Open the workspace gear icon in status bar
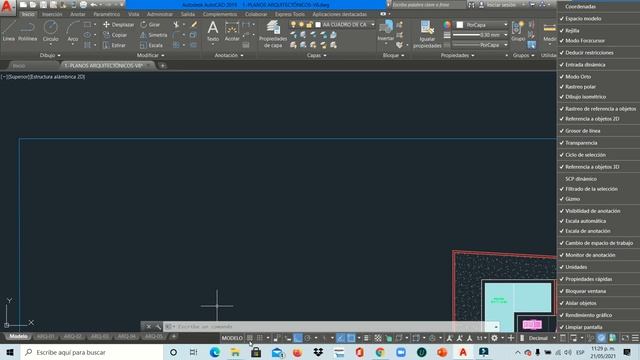 click(x=494, y=338)
